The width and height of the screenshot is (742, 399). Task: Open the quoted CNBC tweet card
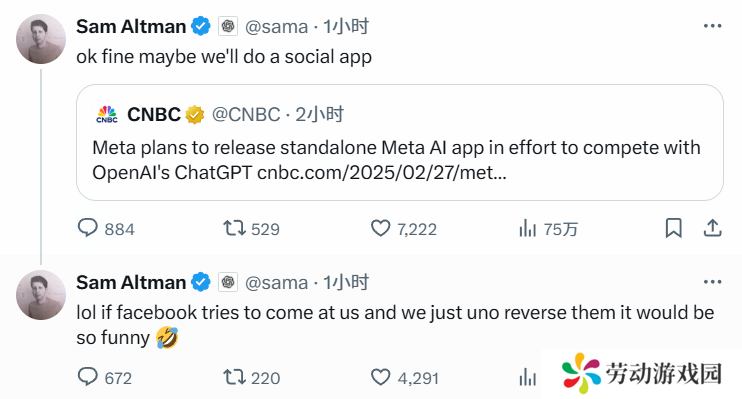(400, 142)
